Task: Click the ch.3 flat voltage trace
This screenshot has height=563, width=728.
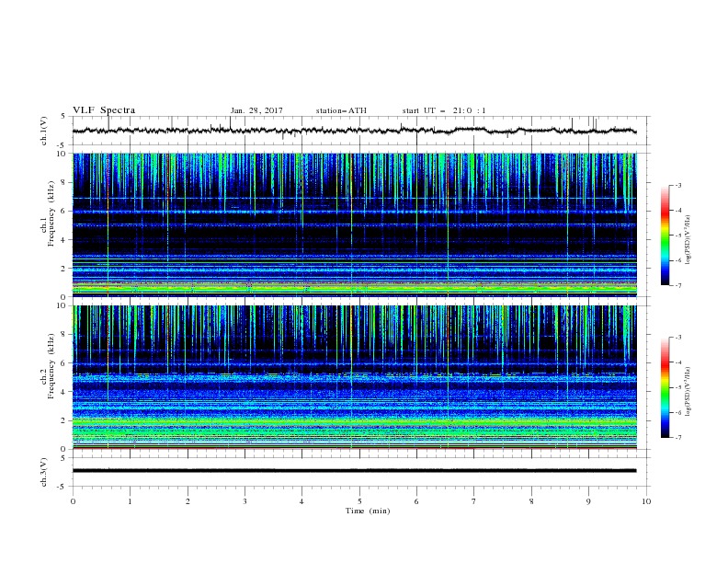Action: [355, 471]
